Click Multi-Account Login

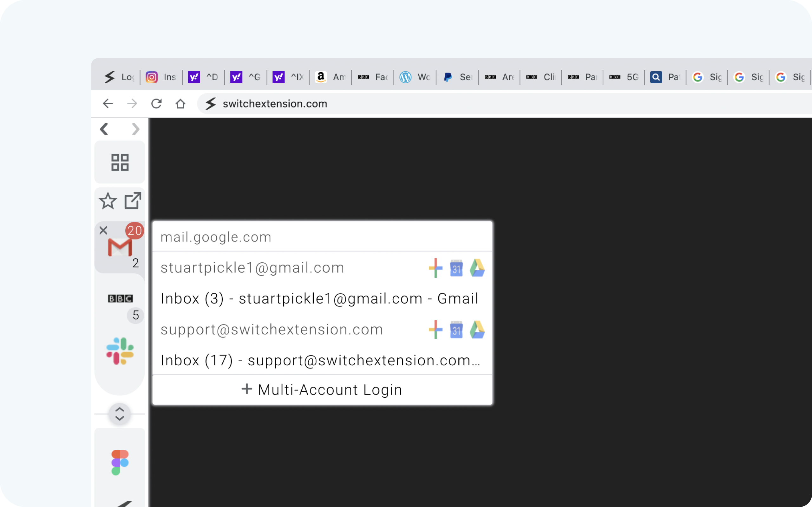(x=322, y=389)
